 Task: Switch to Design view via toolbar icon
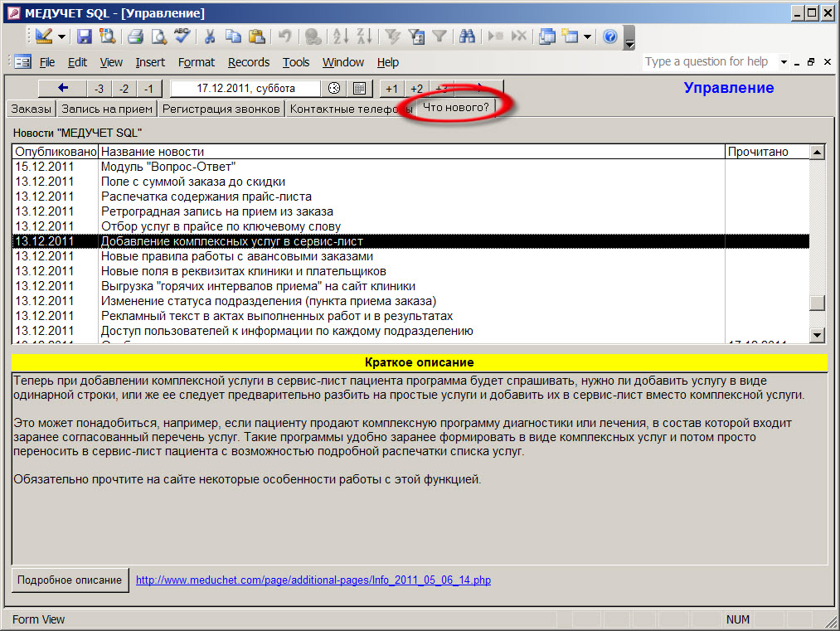tap(43, 36)
